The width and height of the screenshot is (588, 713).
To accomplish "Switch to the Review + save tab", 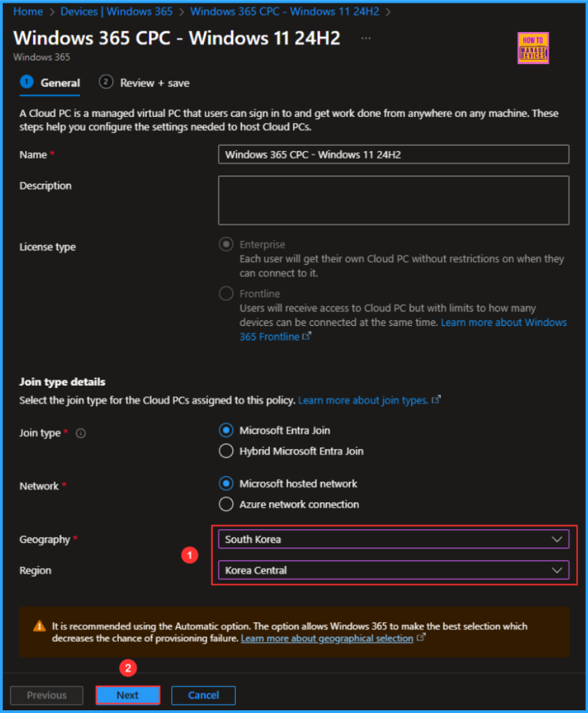I will [x=145, y=83].
